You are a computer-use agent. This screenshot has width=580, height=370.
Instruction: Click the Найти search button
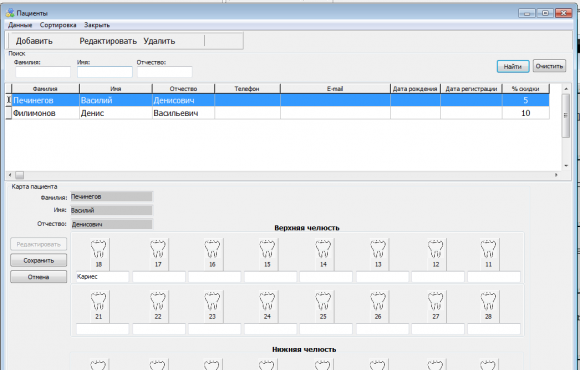coord(513,67)
